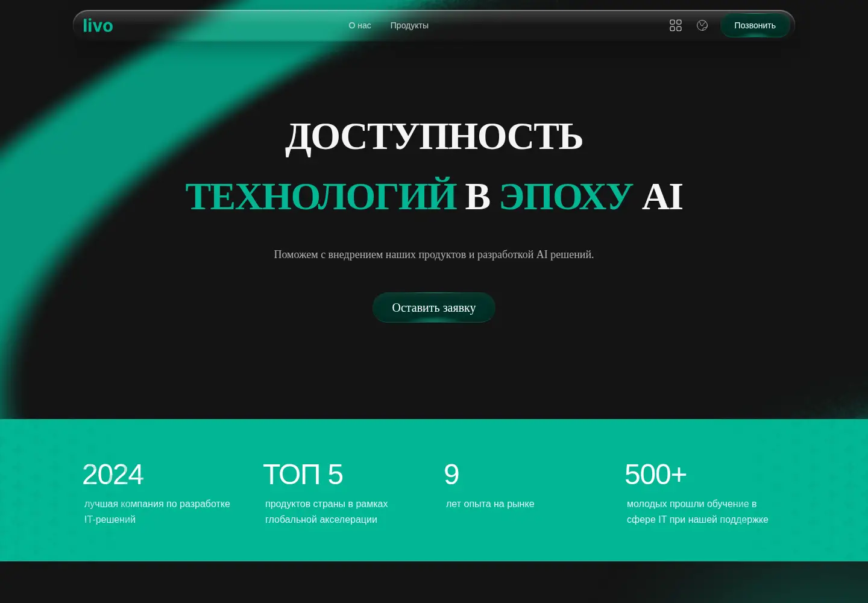868x603 pixels.
Task: Click the round globe icon in the header
Action: tap(702, 25)
